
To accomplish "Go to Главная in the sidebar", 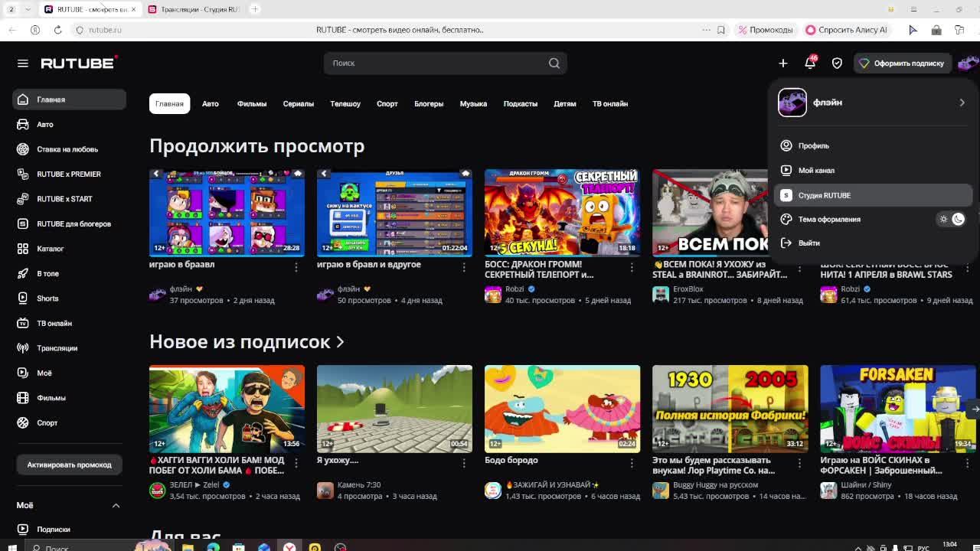I will [x=69, y=99].
